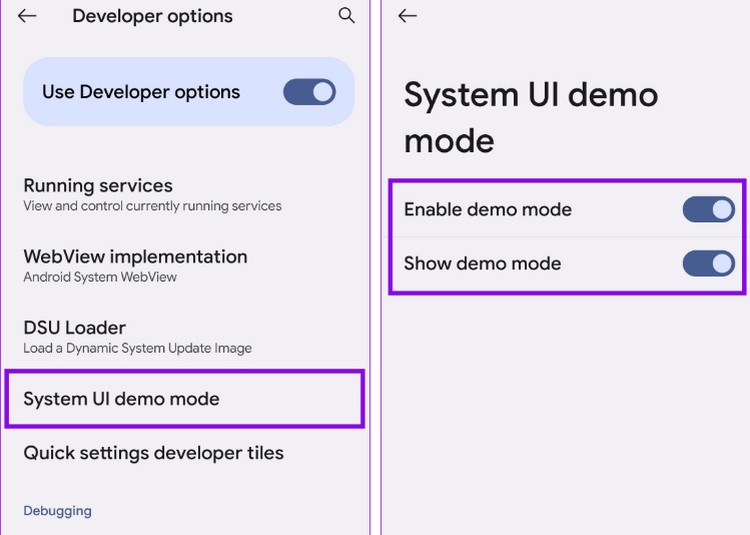
Task: Click the Use Developer options label
Action: tap(141, 92)
